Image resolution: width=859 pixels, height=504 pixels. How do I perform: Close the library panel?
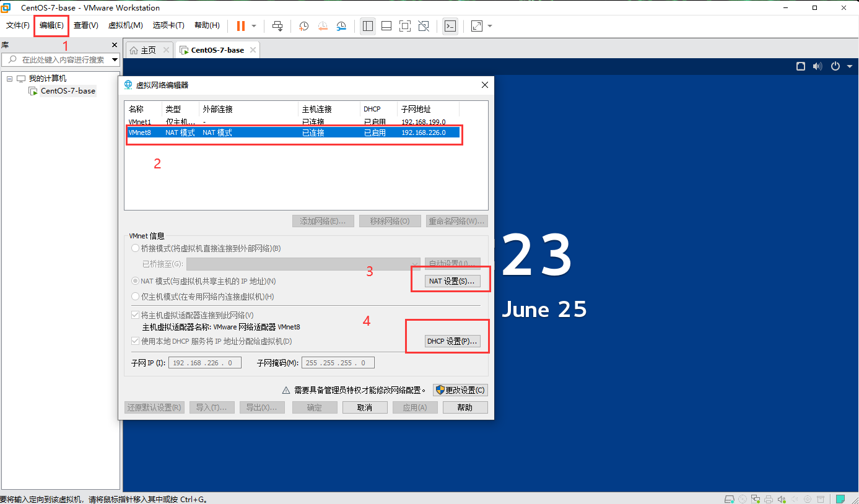[114, 45]
